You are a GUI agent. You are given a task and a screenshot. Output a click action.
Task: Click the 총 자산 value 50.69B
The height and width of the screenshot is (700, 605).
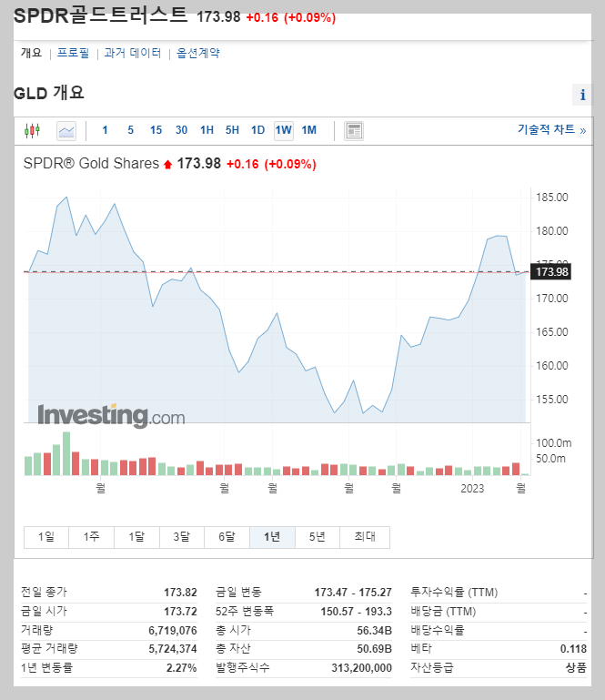(374, 649)
